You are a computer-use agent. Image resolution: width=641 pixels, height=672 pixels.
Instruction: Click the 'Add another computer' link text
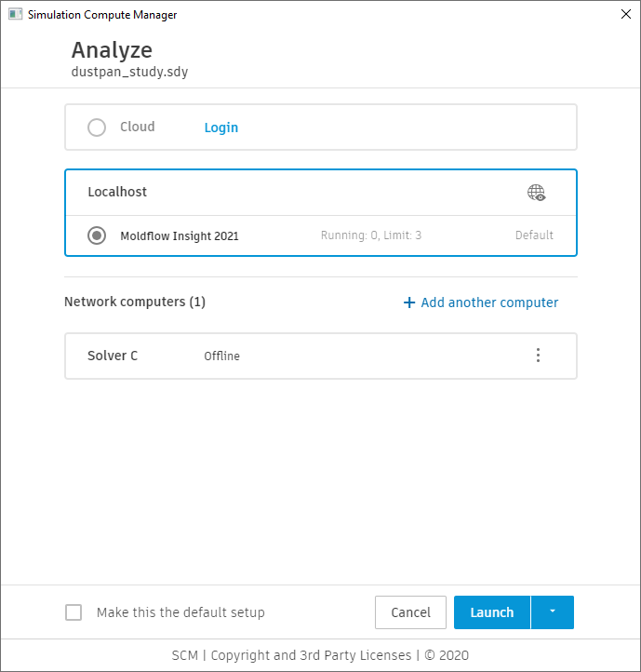point(489,302)
